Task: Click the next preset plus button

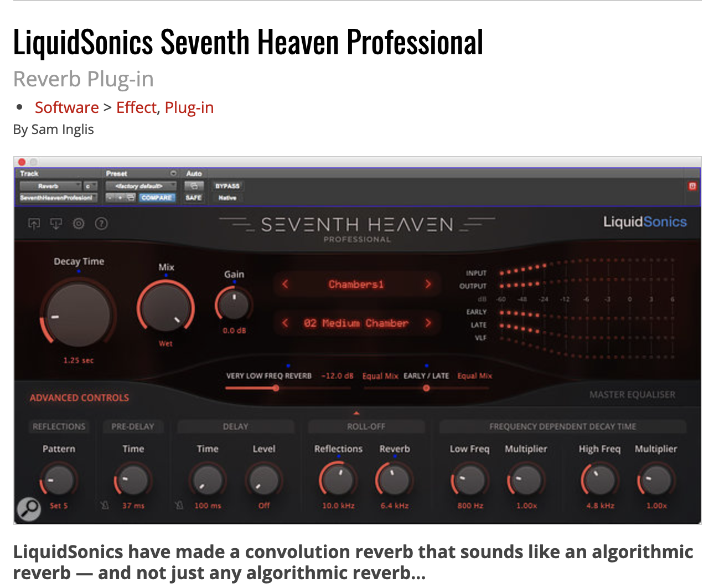Action: (120, 198)
